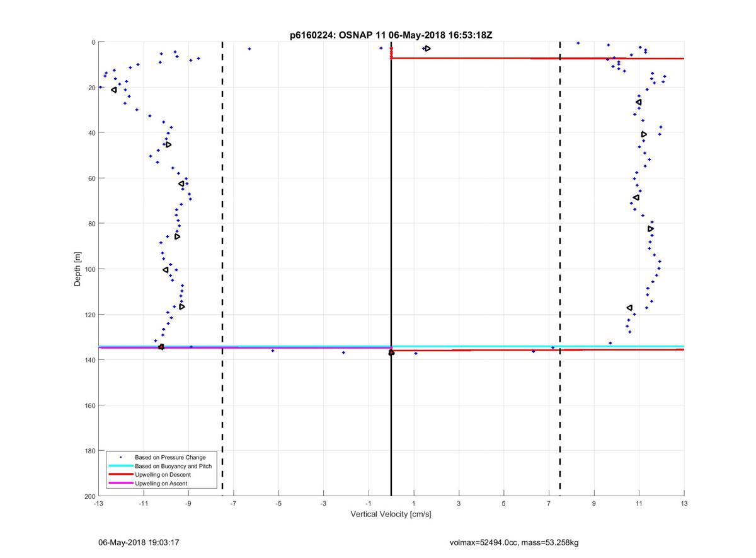Pick the magenta line sample in legend

click(x=120, y=484)
